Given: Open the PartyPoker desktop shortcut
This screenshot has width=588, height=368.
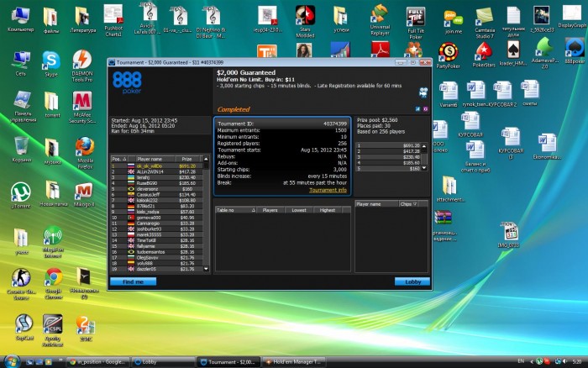Looking at the screenshot, I should coord(448,50).
